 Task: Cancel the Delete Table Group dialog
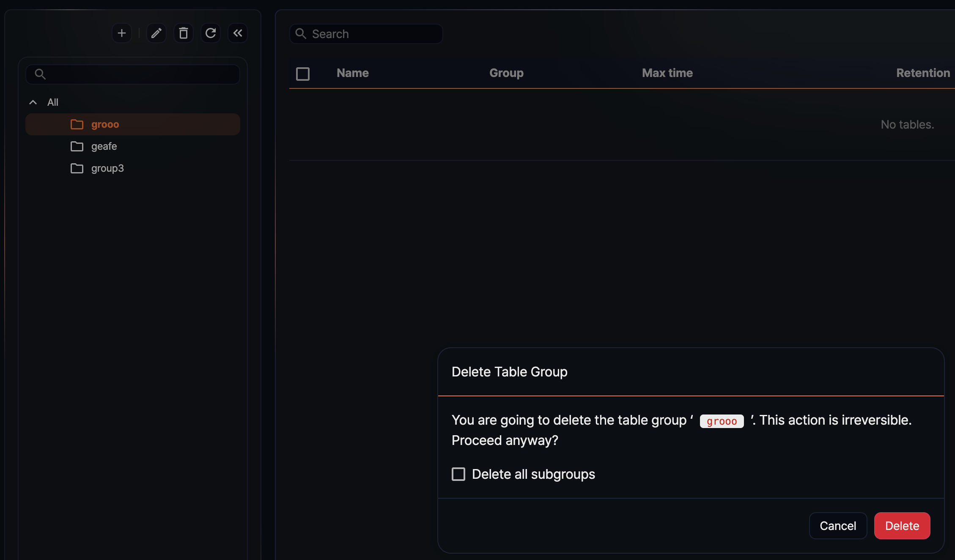point(838,525)
